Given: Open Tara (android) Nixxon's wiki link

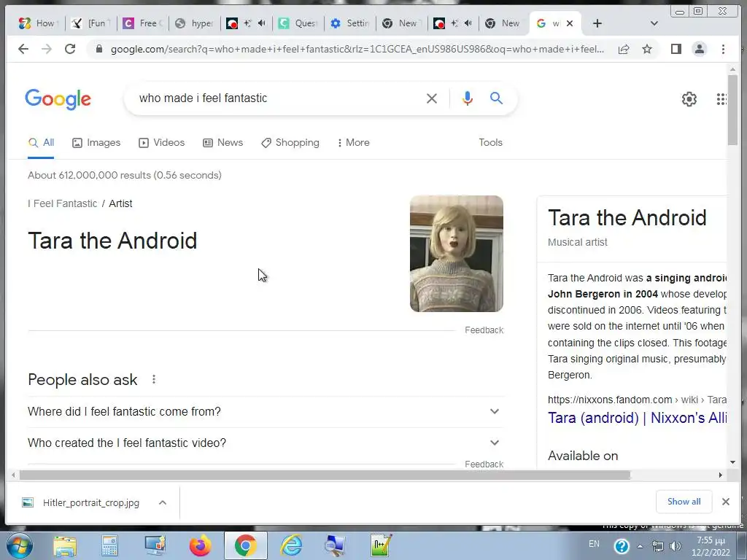Looking at the screenshot, I should [x=637, y=418].
